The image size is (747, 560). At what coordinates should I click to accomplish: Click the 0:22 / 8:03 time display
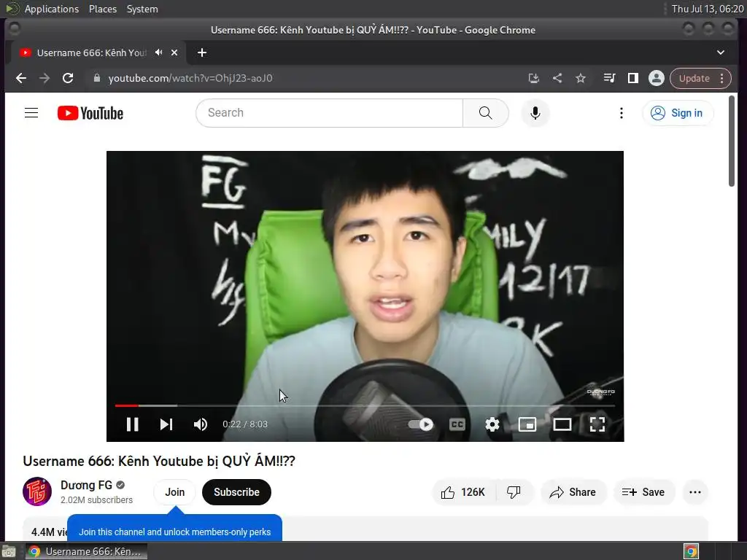[245, 424]
